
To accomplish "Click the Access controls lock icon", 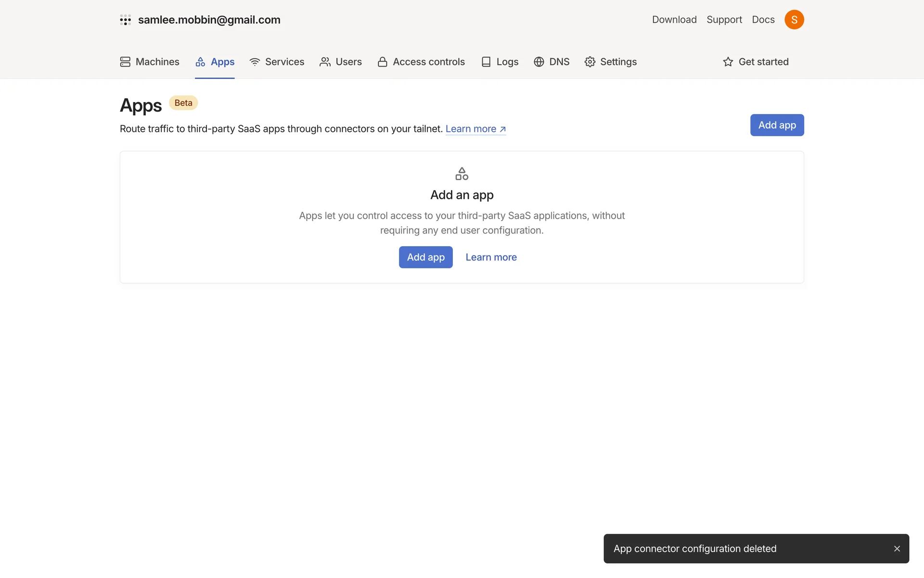I will pos(383,62).
